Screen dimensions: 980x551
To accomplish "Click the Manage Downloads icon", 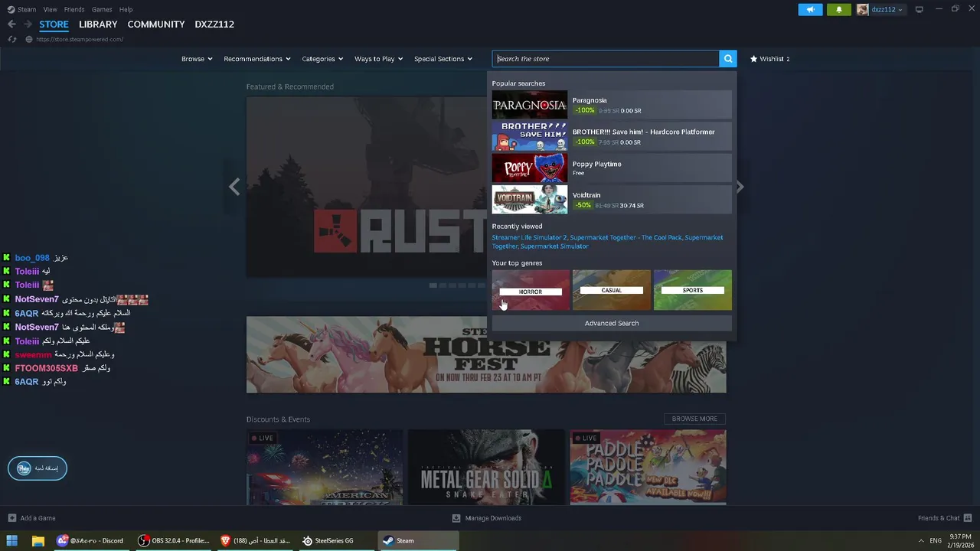I will coord(456,518).
